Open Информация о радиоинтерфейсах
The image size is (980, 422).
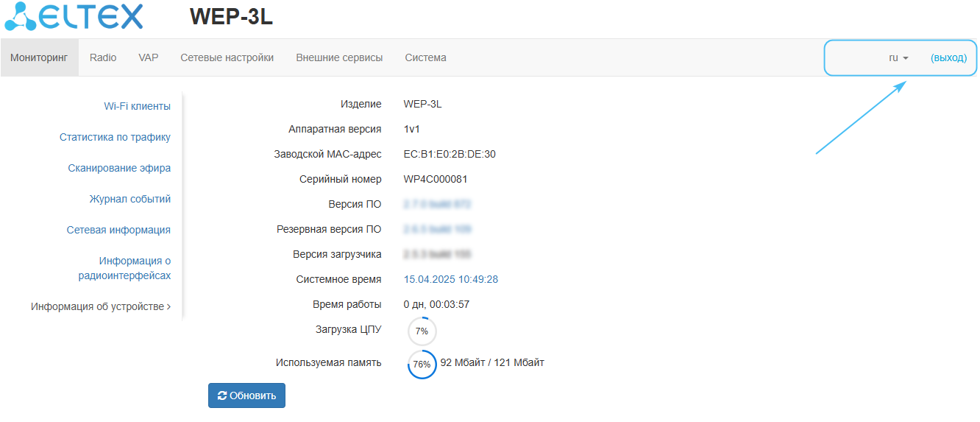tap(124, 268)
